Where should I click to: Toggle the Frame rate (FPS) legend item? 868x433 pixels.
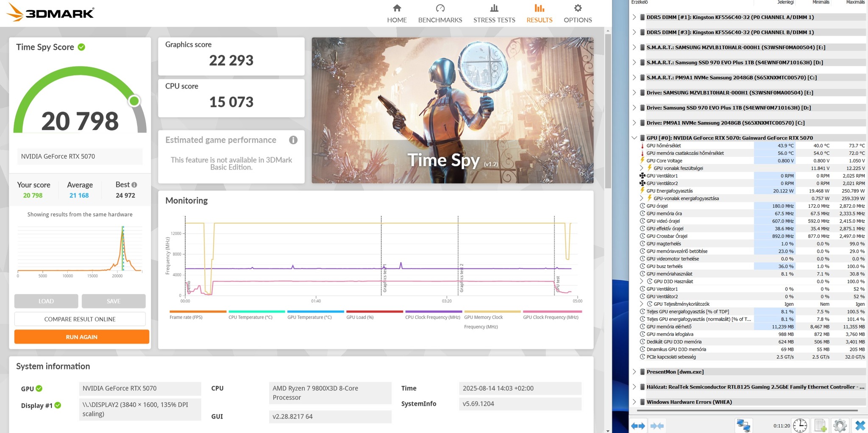198,315
